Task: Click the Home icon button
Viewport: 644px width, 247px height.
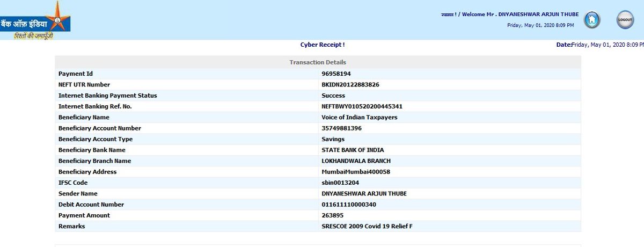Action: click(592, 19)
